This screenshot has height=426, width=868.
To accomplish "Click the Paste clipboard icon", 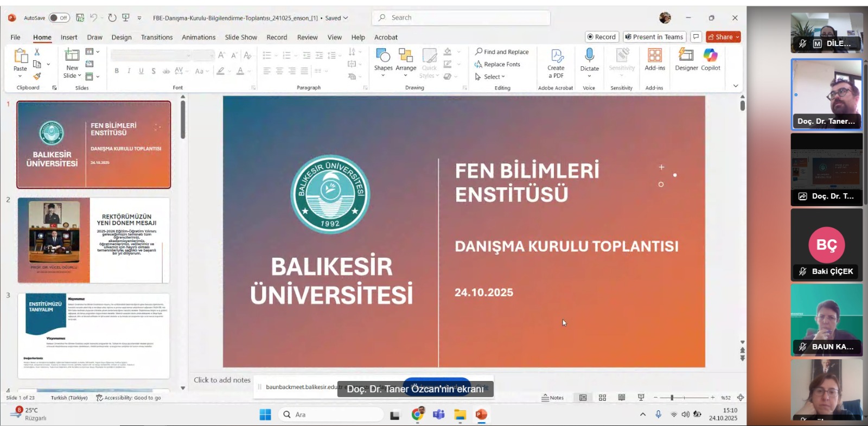I will pos(21,56).
